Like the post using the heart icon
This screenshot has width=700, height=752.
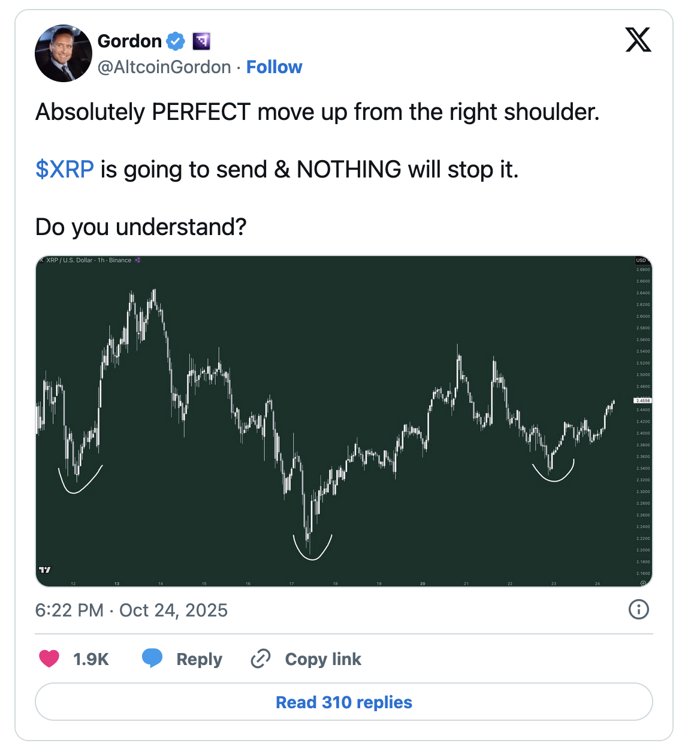point(50,658)
